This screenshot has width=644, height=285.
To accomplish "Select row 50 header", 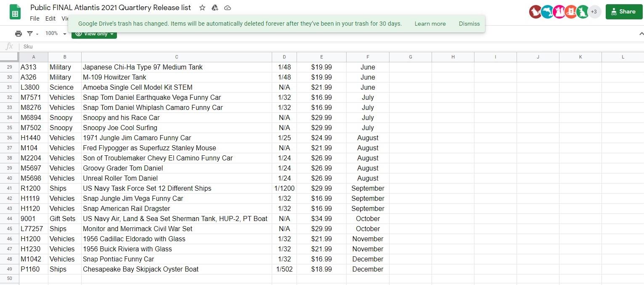I will tap(9, 279).
